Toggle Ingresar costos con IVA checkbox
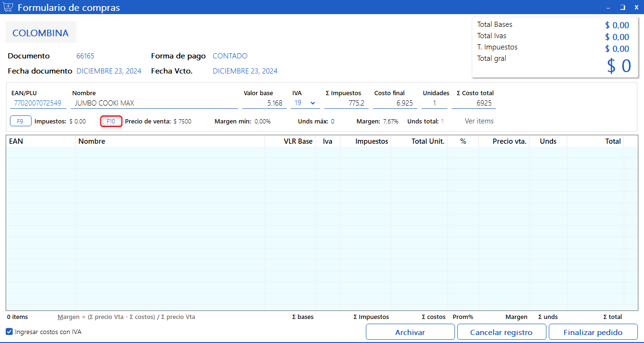 pyautogui.click(x=9, y=332)
